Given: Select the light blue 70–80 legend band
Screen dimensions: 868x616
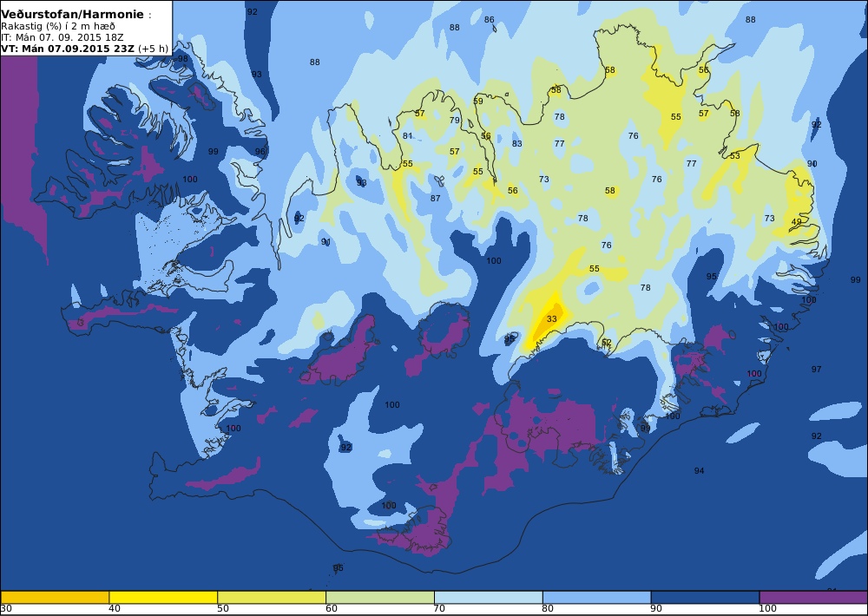Looking at the screenshot, I should pyautogui.click(x=488, y=597).
